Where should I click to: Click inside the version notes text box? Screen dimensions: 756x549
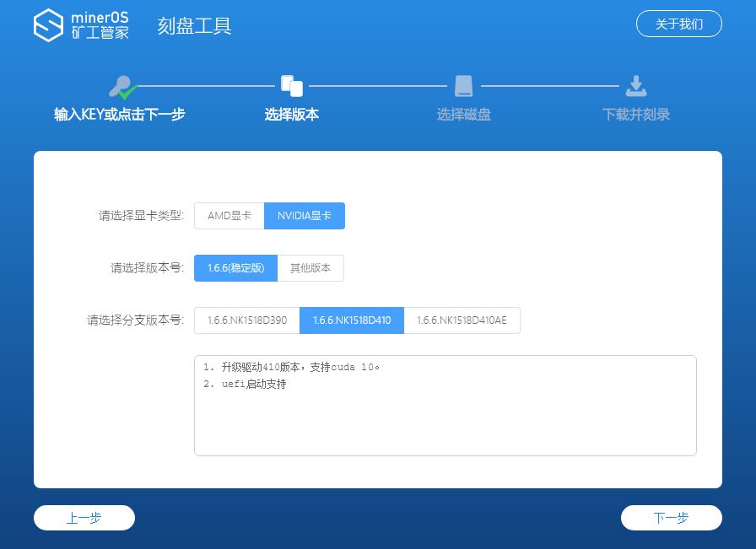click(x=445, y=406)
